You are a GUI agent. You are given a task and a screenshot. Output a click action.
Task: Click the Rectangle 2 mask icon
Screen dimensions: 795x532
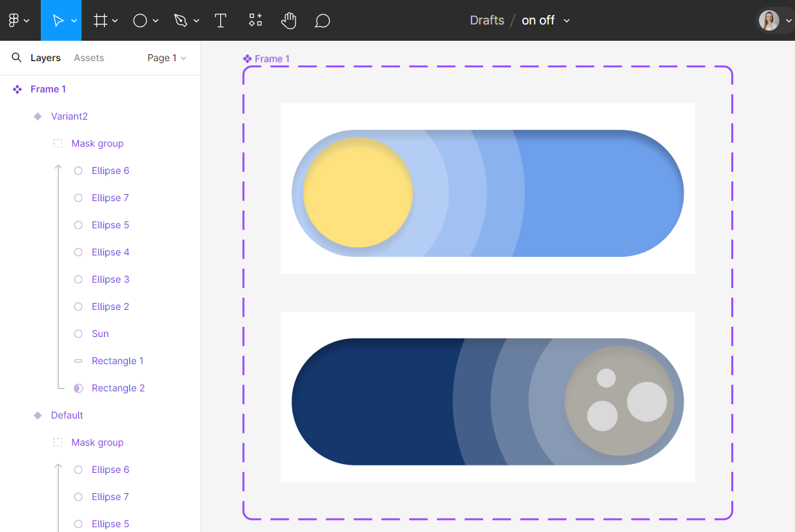click(78, 388)
